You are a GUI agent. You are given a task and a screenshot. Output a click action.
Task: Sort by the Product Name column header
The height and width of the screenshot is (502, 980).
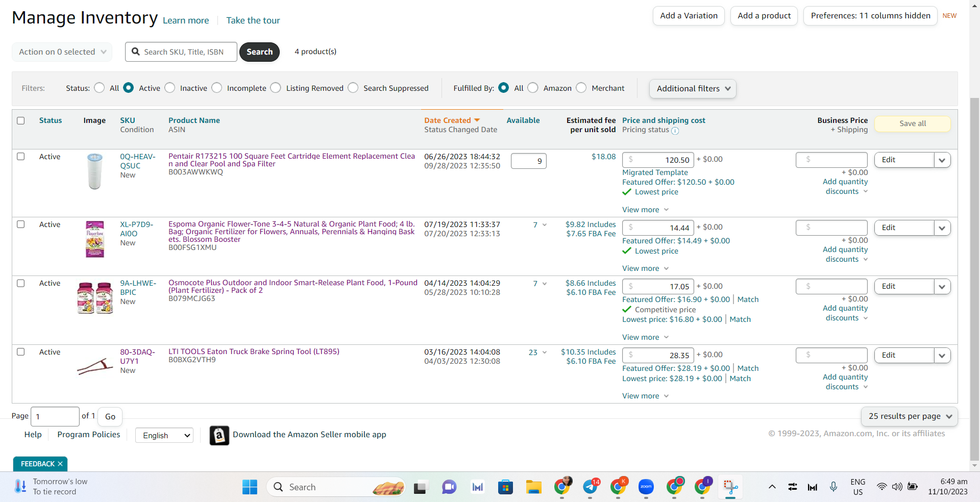click(x=194, y=120)
